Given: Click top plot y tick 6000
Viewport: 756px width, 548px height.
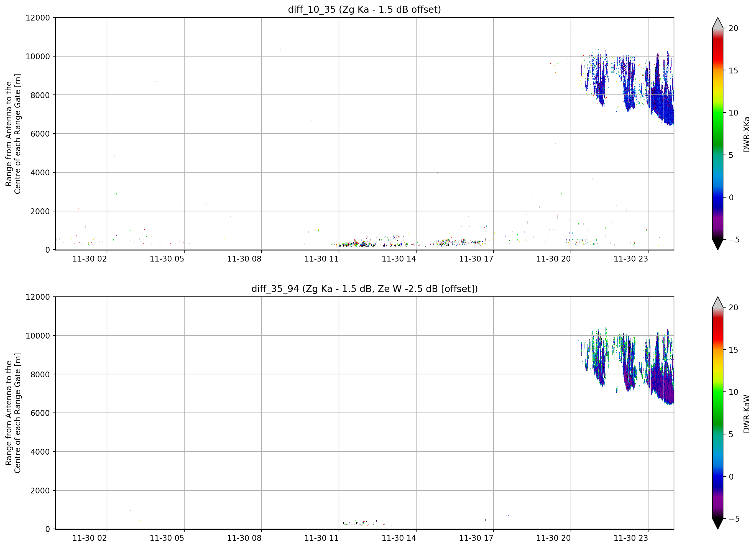Looking at the screenshot, I should [40, 134].
